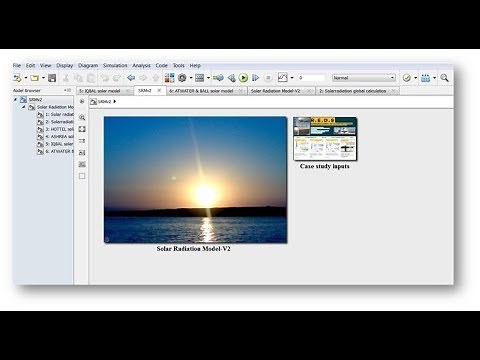Click the Cut scissors icon
Viewport: 480px width, 360px height.
66,78
